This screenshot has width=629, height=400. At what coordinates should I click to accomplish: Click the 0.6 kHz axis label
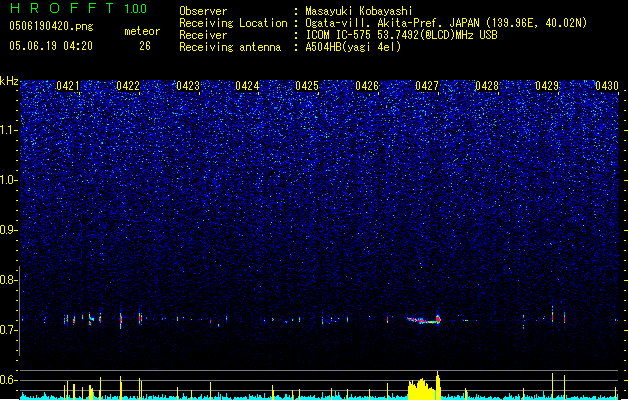9,380
